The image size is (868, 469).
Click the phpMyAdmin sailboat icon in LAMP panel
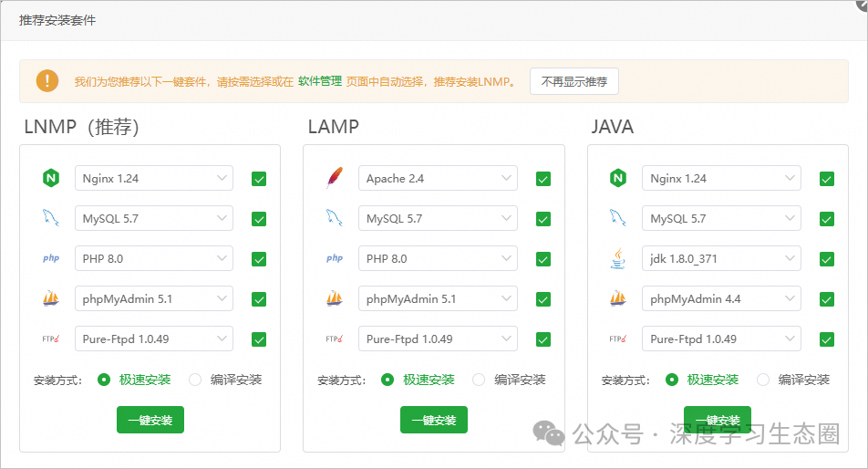335,298
